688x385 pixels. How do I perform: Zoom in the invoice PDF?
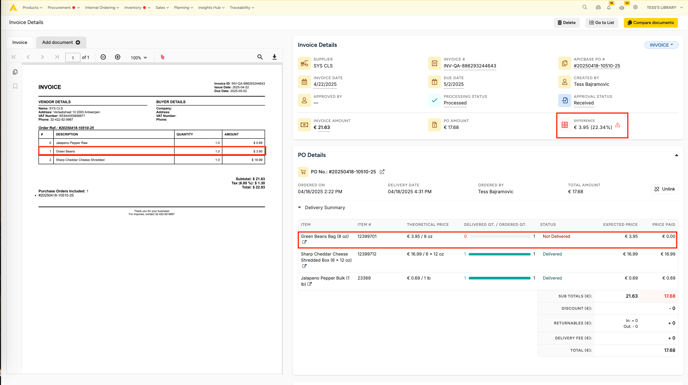118,57
